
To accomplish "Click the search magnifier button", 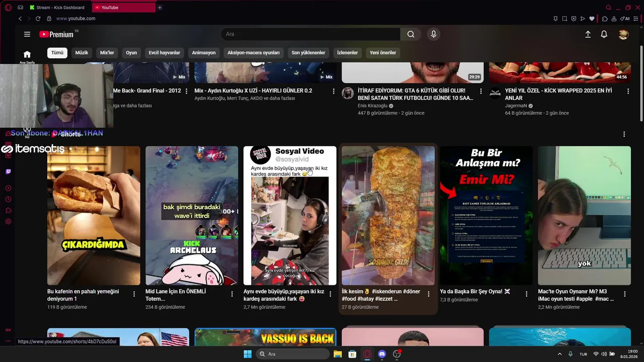I will 411,34.
